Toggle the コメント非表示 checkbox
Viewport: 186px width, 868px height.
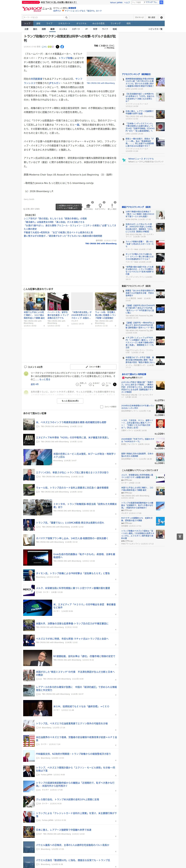point(102,407)
